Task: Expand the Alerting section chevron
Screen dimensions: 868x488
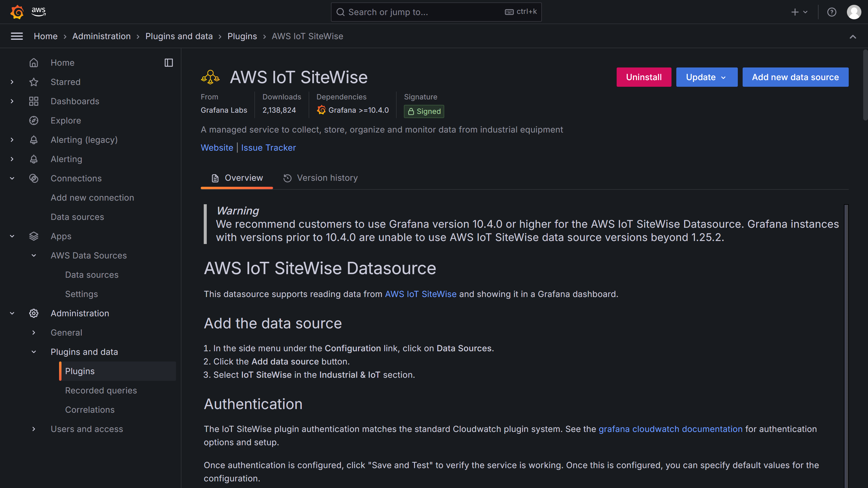Action: point(12,159)
